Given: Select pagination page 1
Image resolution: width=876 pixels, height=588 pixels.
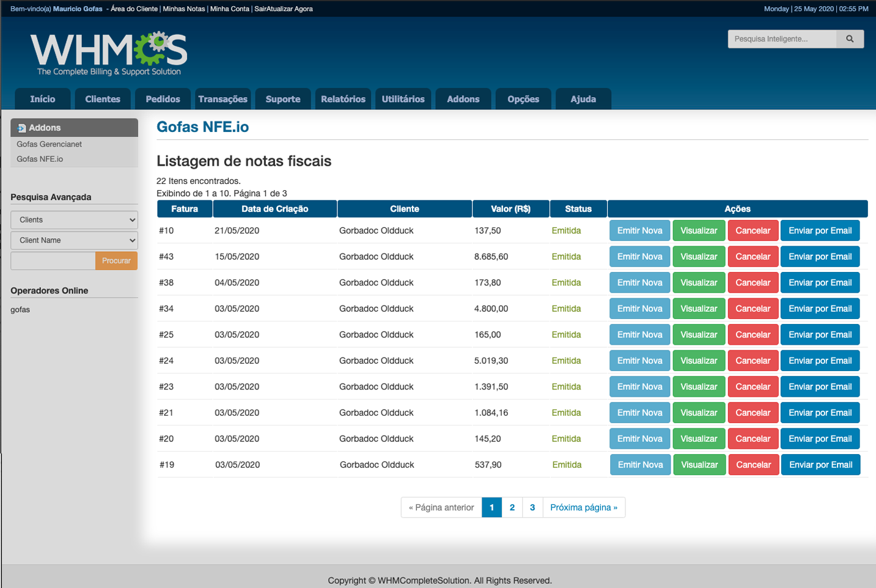Looking at the screenshot, I should [x=491, y=507].
